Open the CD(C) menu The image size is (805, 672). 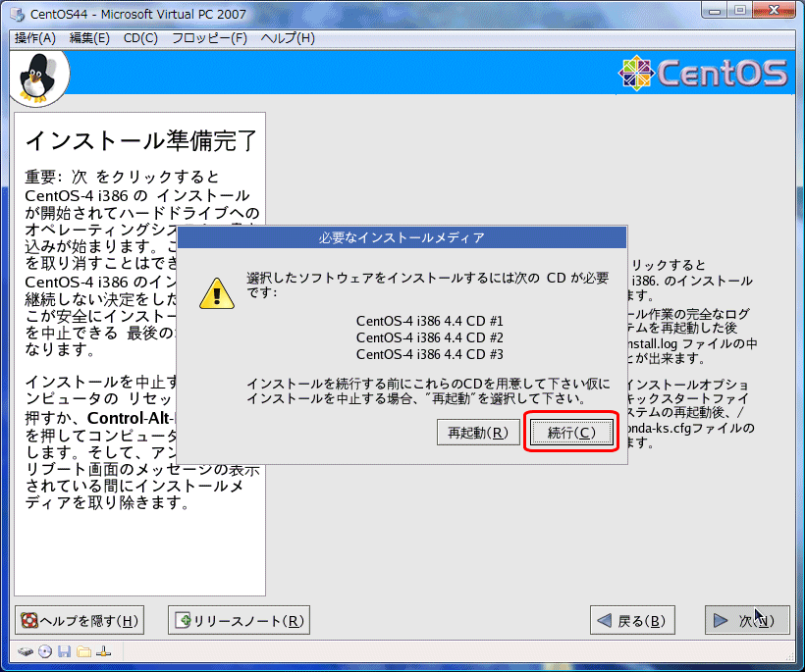[x=140, y=38]
